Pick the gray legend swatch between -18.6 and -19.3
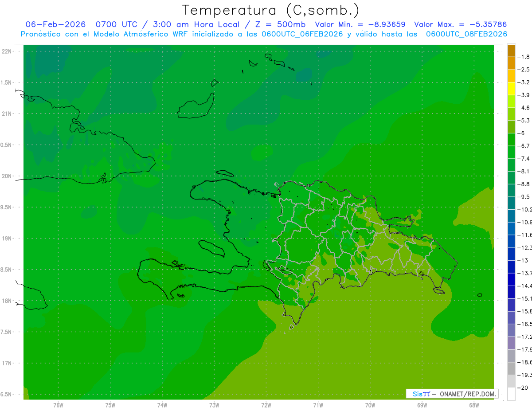 point(511,368)
